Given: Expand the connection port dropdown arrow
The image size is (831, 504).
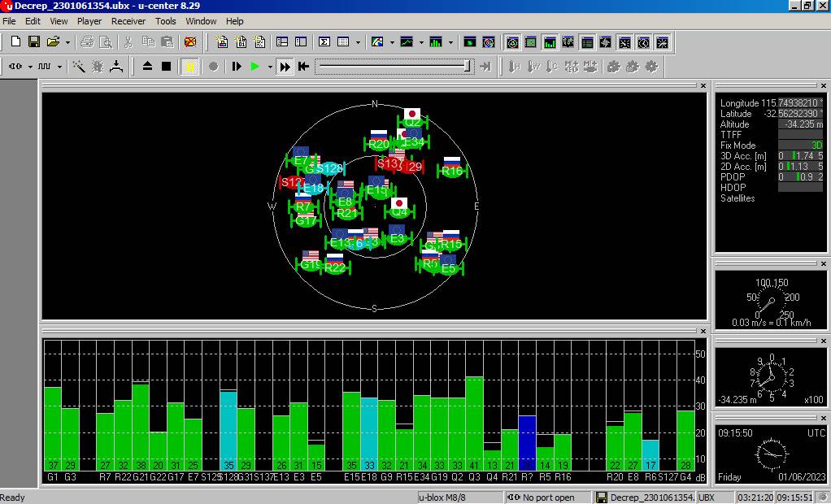Looking at the screenshot, I should (x=30, y=67).
